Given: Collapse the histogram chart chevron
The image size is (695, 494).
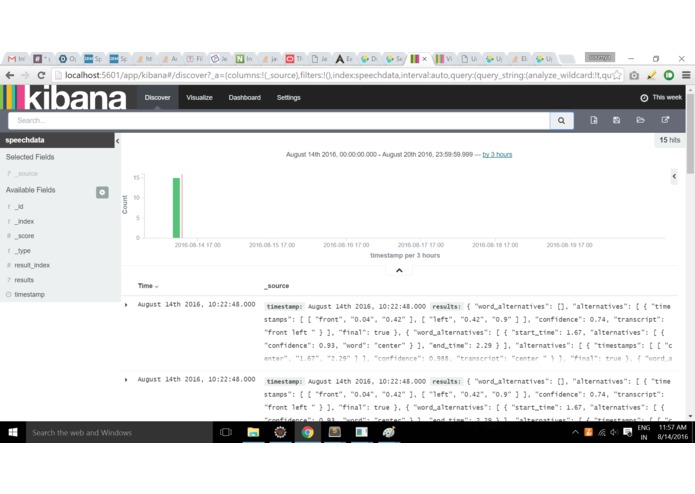Looking at the screenshot, I should pos(399,270).
